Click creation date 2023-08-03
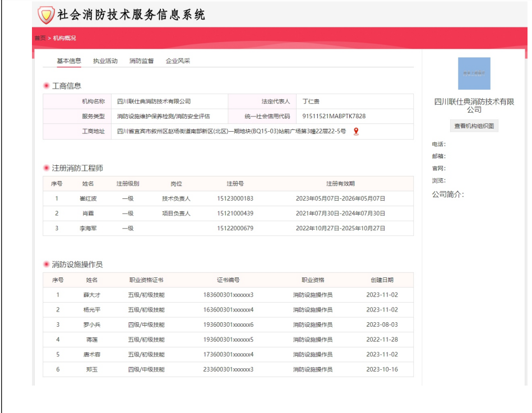Screen dimensions: 532x413 pos(382,325)
